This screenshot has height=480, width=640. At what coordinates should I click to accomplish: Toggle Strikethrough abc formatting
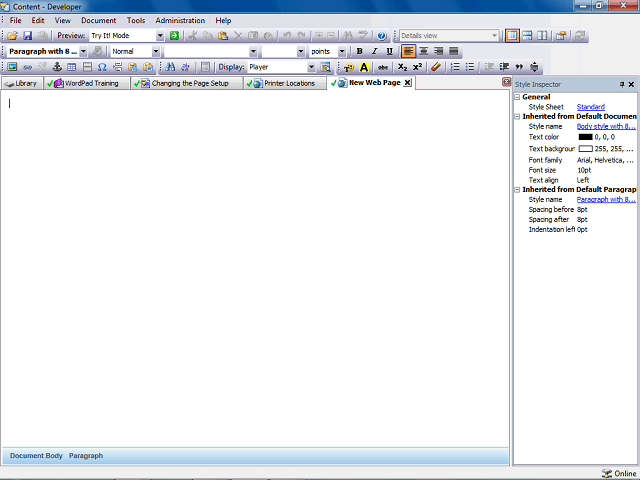pos(382,67)
